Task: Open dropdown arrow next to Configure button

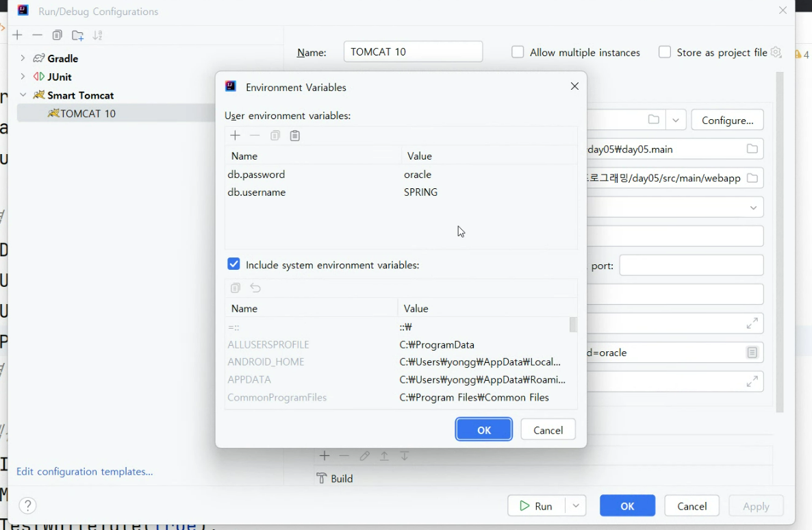Action: (x=676, y=120)
